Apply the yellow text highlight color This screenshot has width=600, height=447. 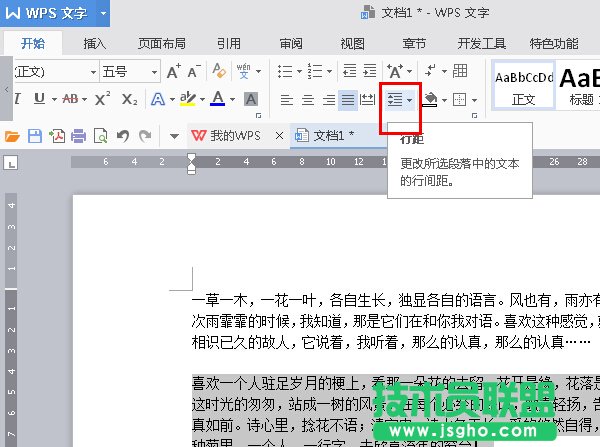[x=187, y=99]
